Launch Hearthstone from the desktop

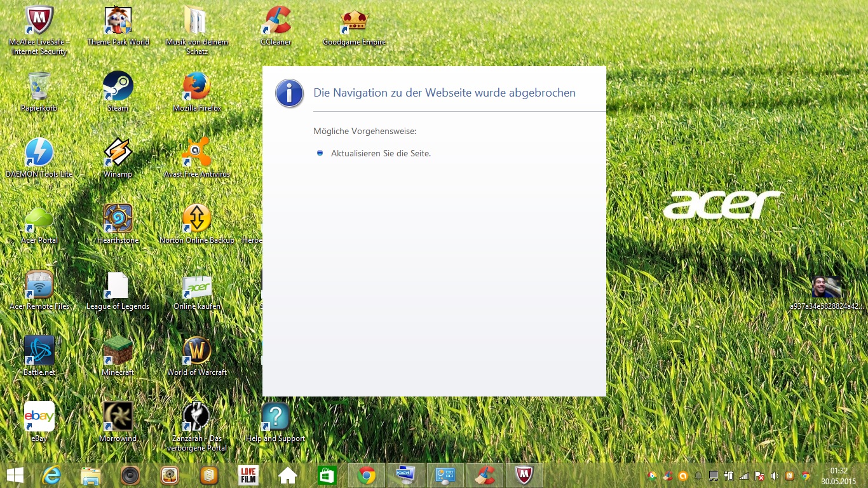click(118, 224)
